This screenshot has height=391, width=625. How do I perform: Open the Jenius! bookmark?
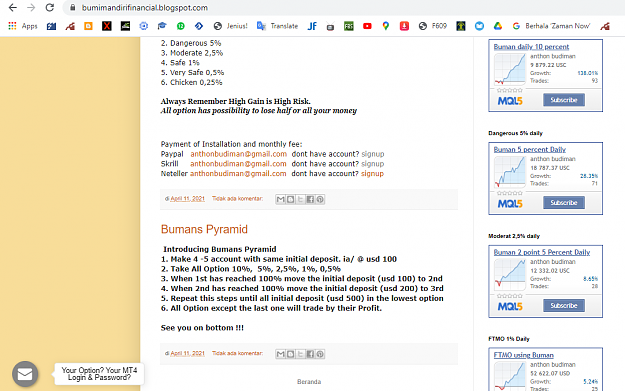pos(230,26)
